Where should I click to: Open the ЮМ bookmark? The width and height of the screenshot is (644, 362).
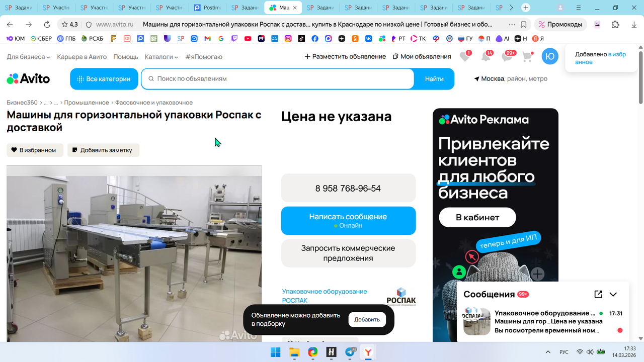pos(16,38)
